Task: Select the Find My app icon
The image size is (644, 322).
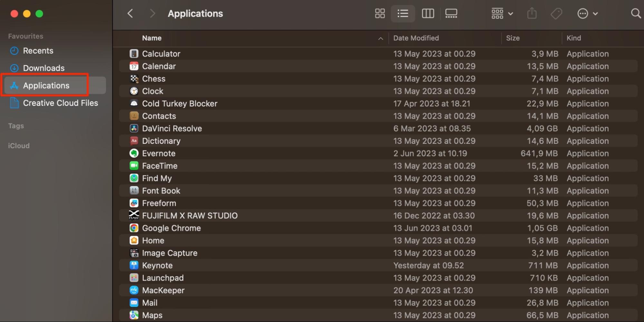Action: [134, 178]
